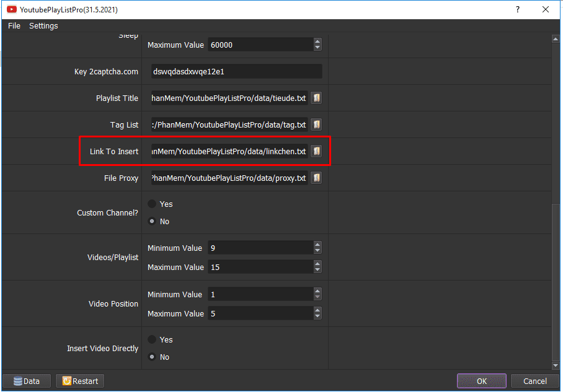Open the Settings menu
The image size is (563, 392).
(x=43, y=26)
